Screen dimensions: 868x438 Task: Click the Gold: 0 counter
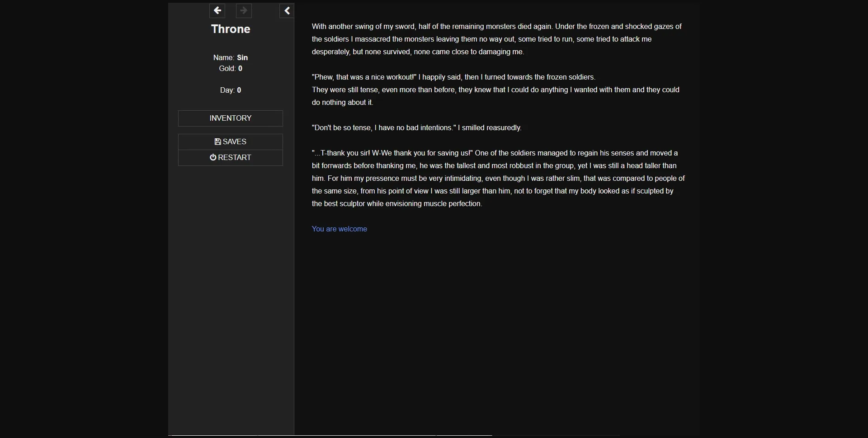click(x=230, y=68)
